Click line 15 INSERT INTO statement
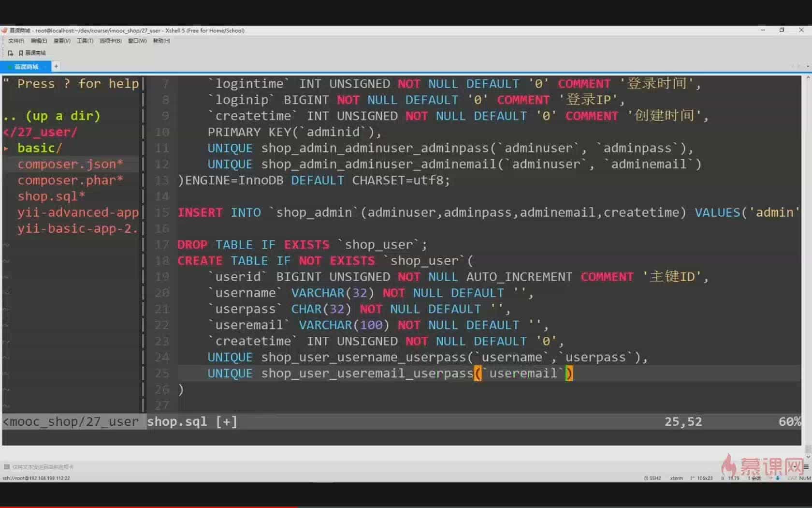The width and height of the screenshot is (812, 508). [488, 212]
